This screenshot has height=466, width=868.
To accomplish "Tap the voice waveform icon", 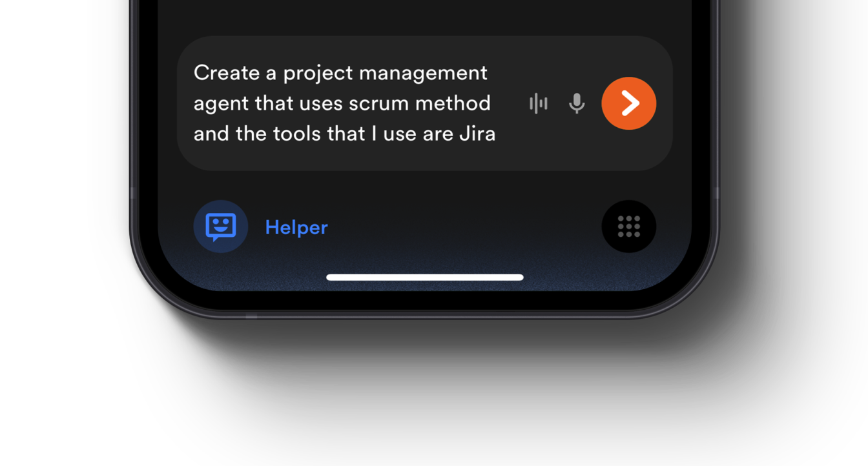I will point(538,103).
